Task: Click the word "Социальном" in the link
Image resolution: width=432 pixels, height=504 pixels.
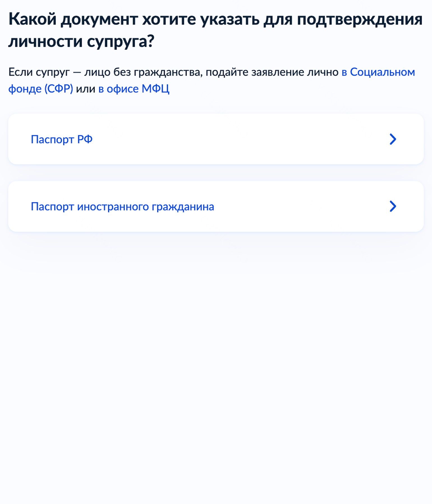Action: point(382,72)
